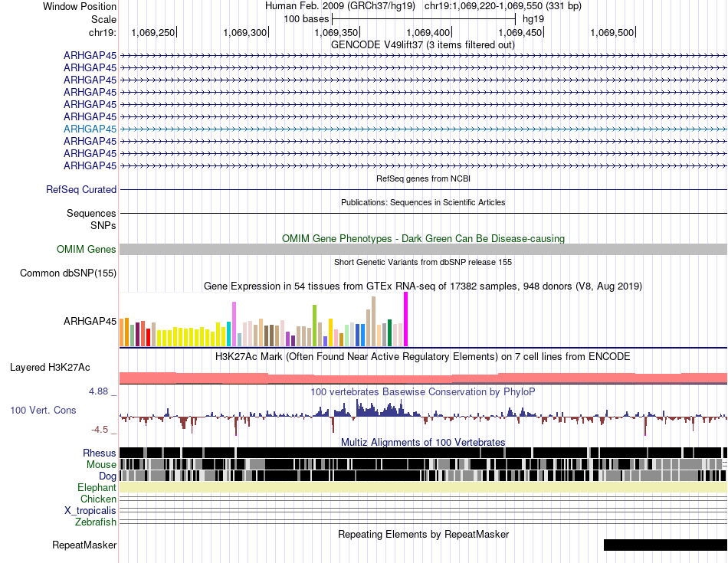Select the Sequences track label
This screenshot has height=563, width=728.
coord(91,214)
